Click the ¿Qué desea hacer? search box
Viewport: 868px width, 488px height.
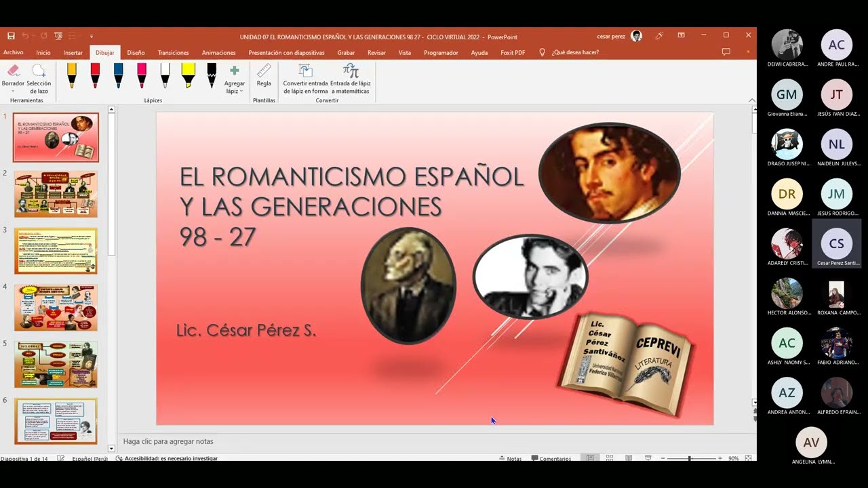pos(574,52)
